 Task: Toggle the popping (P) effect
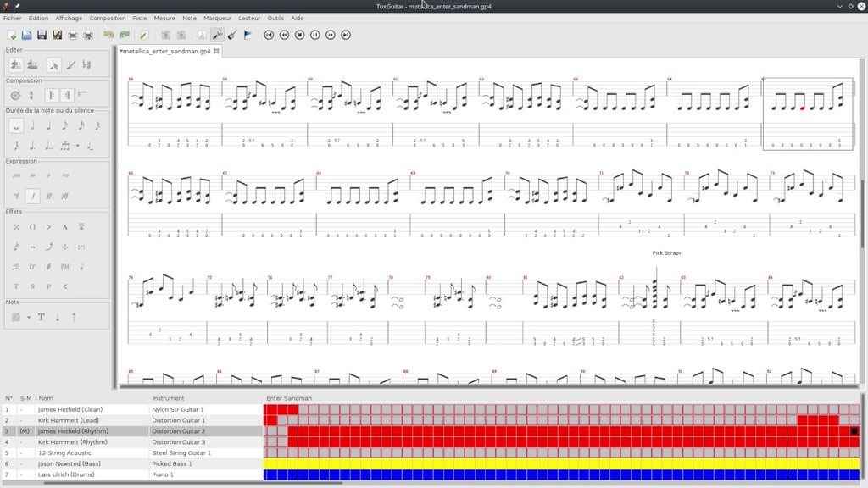(48, 286)
